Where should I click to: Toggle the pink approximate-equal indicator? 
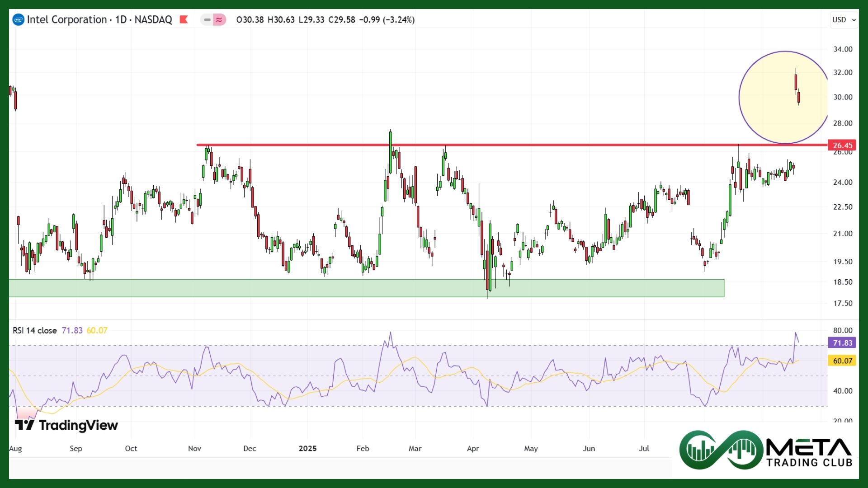(219, 20)
